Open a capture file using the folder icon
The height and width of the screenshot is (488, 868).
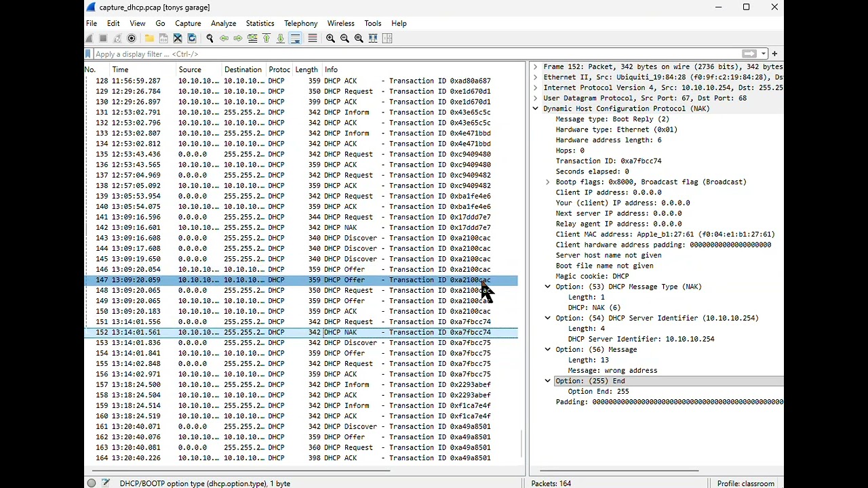pyautogui.click(x=149, y=39)
